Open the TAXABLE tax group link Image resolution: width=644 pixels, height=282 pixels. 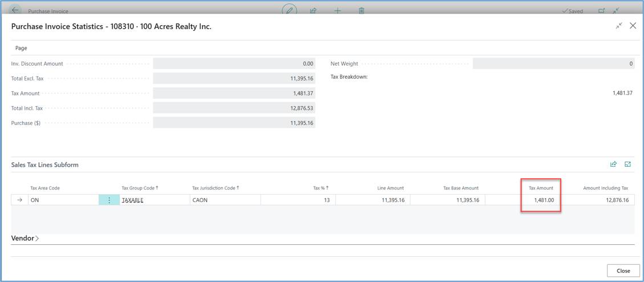pyautogui.click(x=132, y=200)
